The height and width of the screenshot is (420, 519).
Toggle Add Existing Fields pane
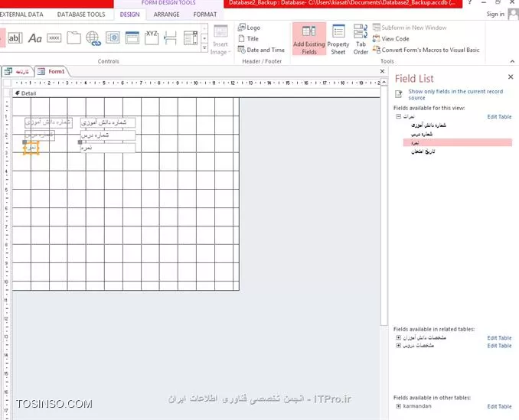pos(309,39)
